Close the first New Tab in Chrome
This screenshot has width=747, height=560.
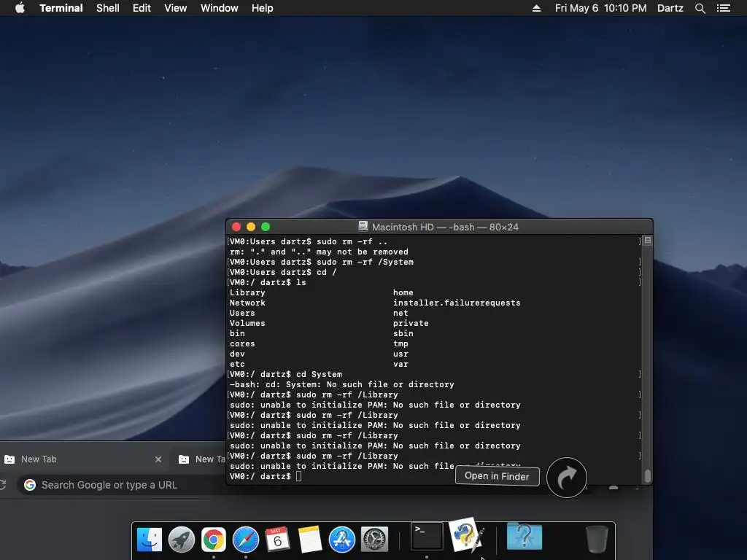coord(158,459)
